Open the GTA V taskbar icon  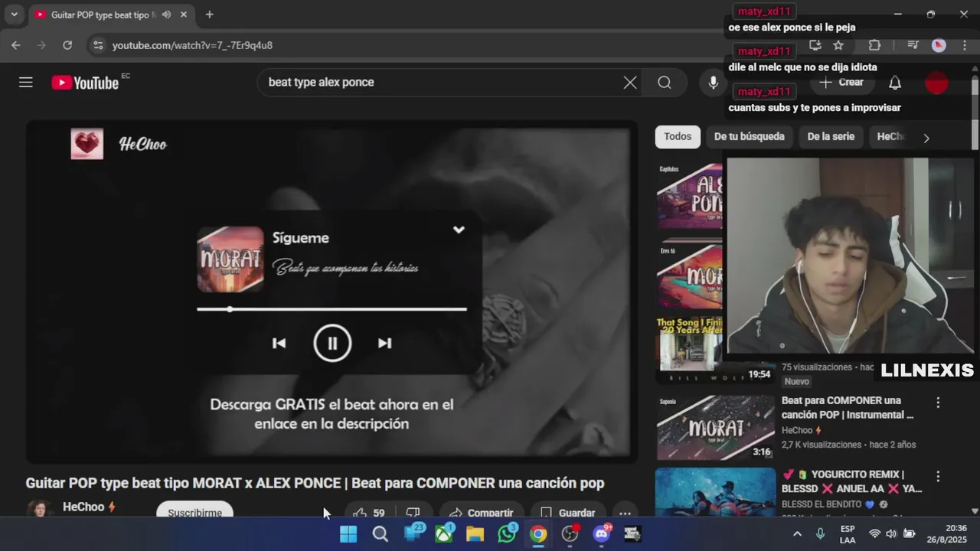(633, 534)
